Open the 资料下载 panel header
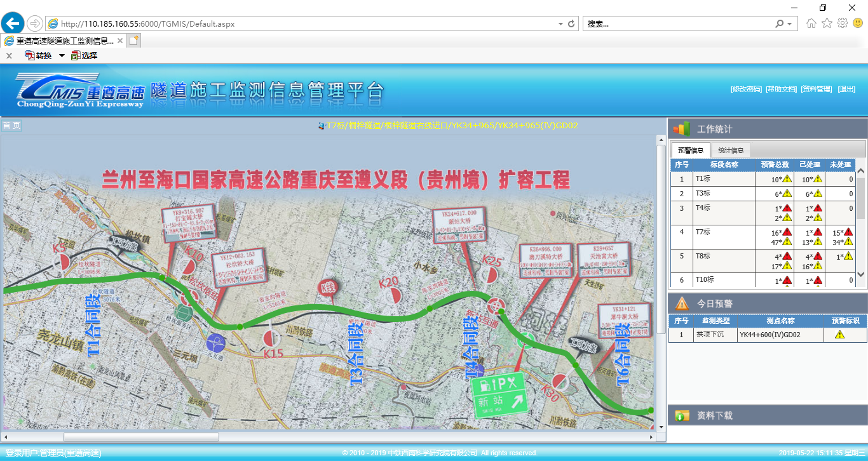 pyautogui.click(x=715, y=415)
